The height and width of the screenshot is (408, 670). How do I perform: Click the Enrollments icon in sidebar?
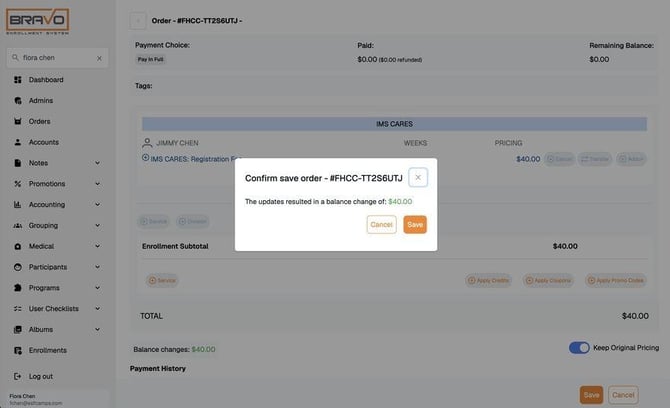[x=18, y=350]
